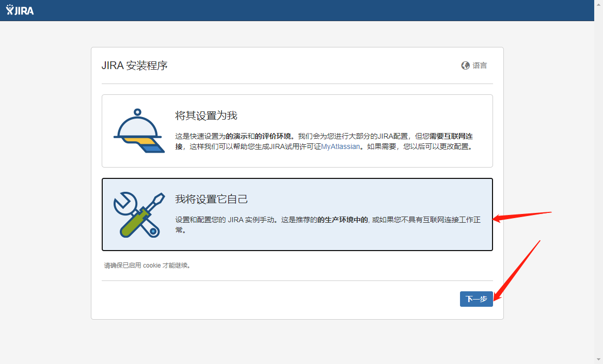Screen dimensions: 603x364
Task: Click the scrollbar down arrow
Action: pos(599,360)
